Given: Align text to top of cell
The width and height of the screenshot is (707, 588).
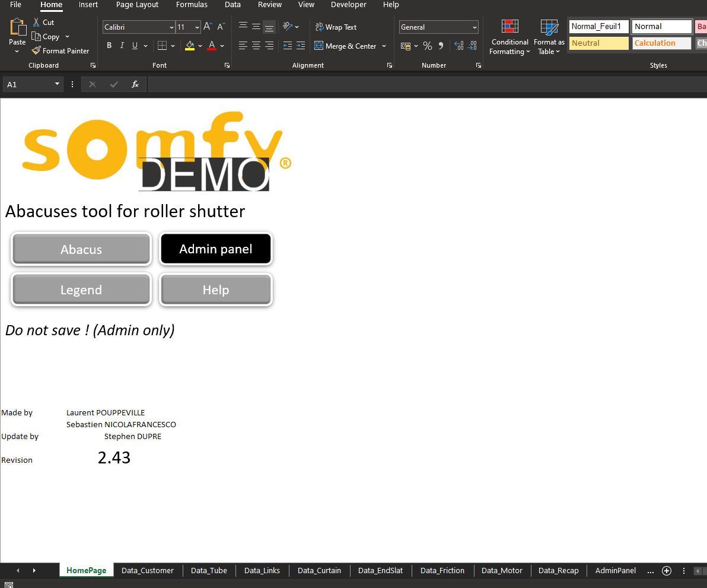Looking at the screenshot, I should (243, 27).
